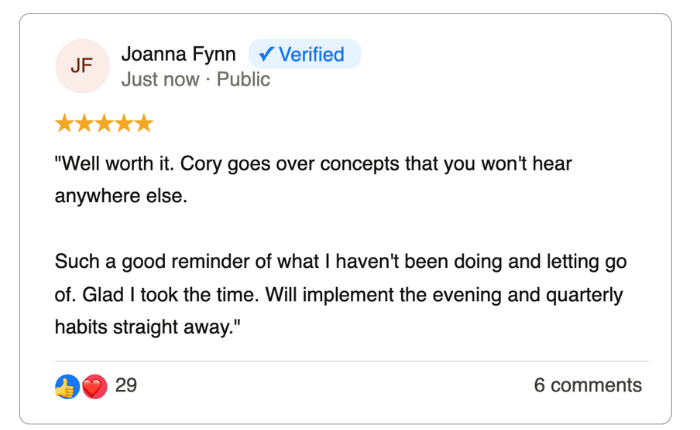This screenshot has width=700, height=430.
Task: Click the Verified badge label text
Action: pos(311,55)
